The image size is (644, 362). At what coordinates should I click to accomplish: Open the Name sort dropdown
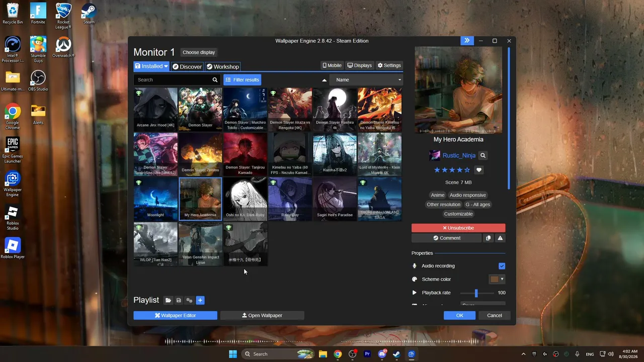[366, 79]
